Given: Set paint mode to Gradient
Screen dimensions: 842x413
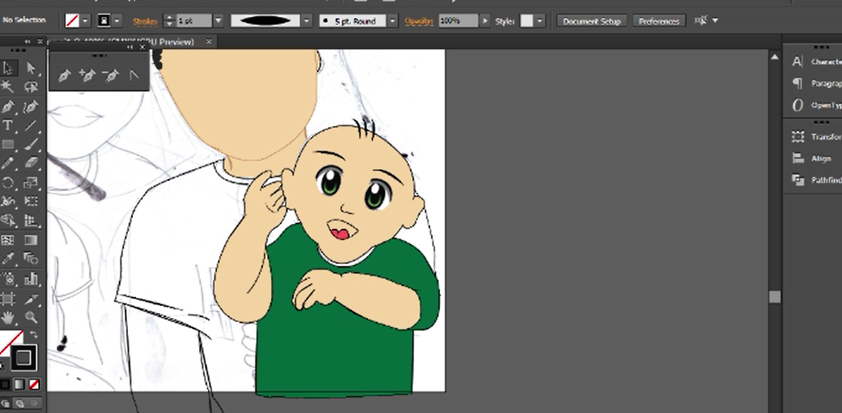Looking at the screenshot, I should 19,385.
